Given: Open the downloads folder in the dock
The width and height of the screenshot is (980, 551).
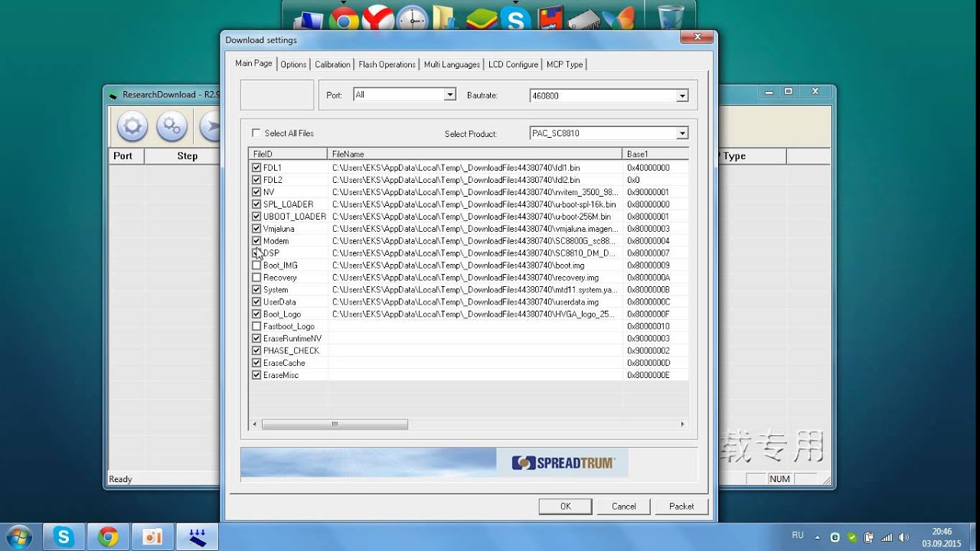Looking at the screenshot, I should [x=443, y=18].
